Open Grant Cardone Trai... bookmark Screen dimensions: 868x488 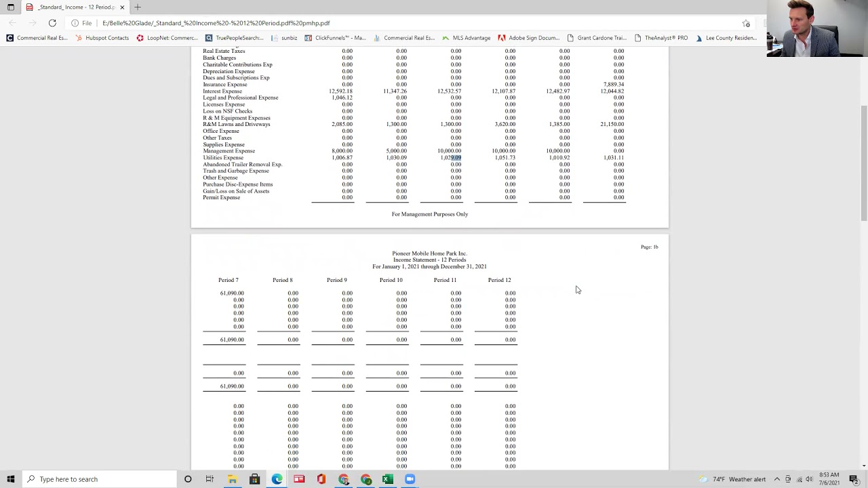click(597, 38)
